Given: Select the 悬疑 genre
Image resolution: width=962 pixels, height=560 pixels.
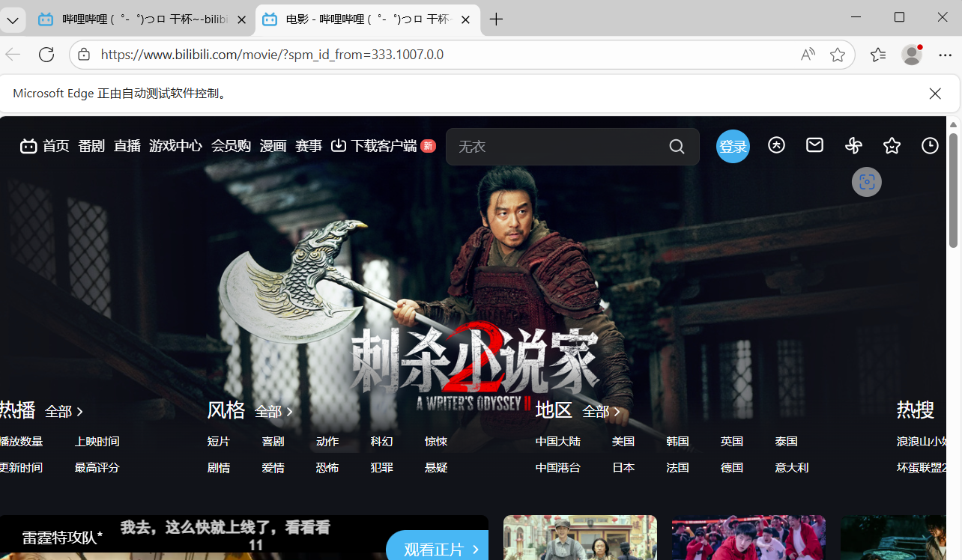Looking at the screenshot, I should 436,468.
